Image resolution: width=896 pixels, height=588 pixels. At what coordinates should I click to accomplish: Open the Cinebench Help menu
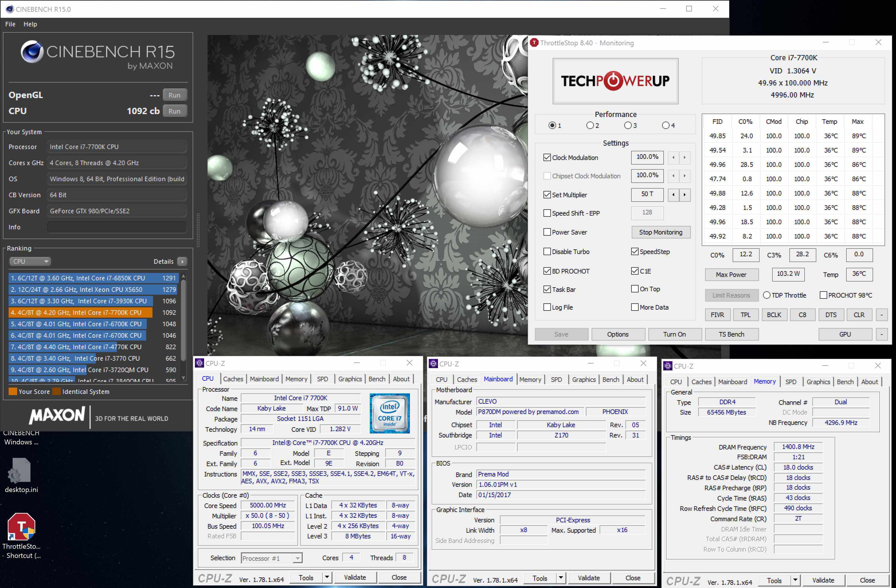[30, 24]
